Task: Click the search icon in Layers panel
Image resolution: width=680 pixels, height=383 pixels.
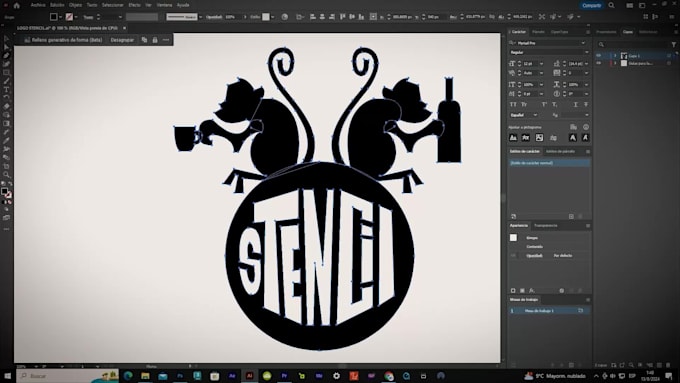Action: click(601, 44)
